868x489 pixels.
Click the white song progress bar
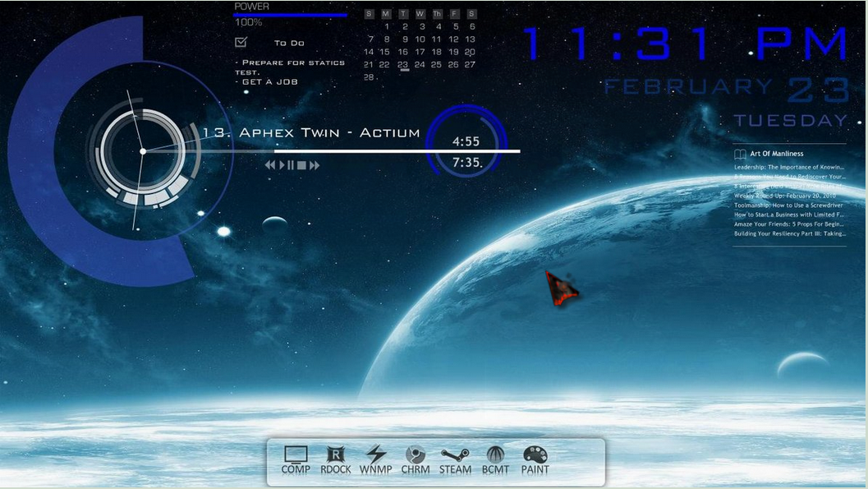point(397,150)
